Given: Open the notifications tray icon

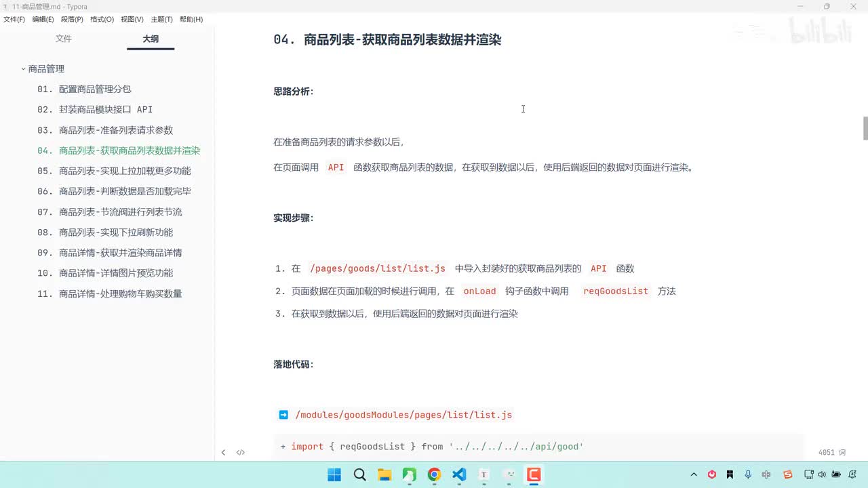Looking at the screenshot, I should (x=852, y=474).
